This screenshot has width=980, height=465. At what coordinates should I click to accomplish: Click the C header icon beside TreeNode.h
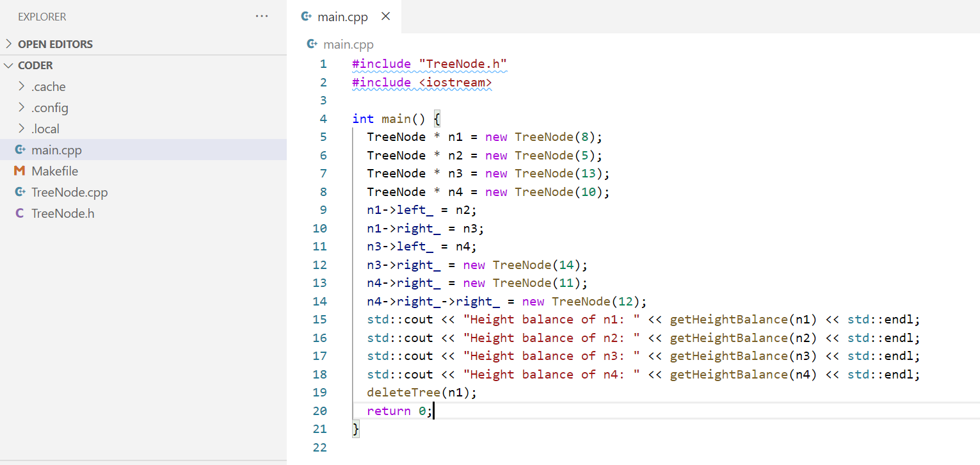19,213
